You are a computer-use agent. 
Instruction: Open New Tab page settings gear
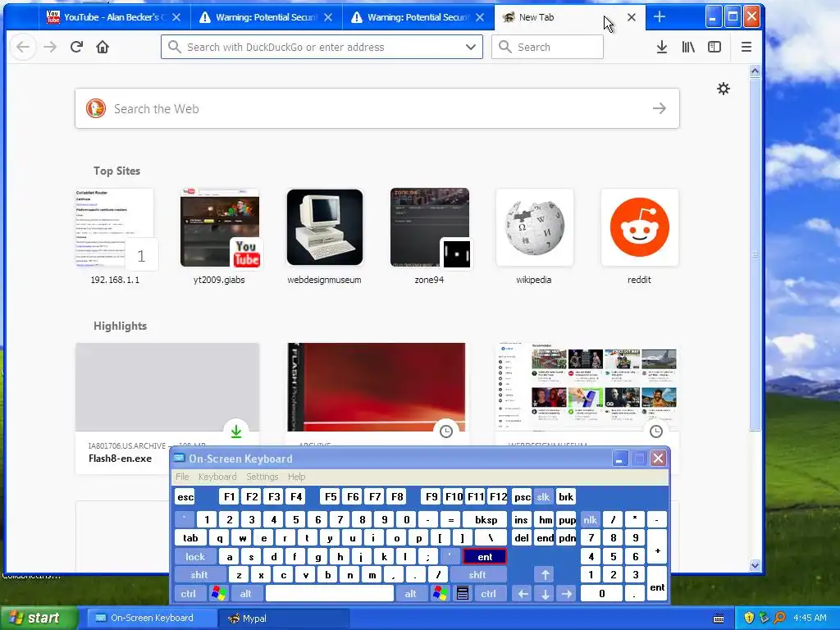(724, 89)
